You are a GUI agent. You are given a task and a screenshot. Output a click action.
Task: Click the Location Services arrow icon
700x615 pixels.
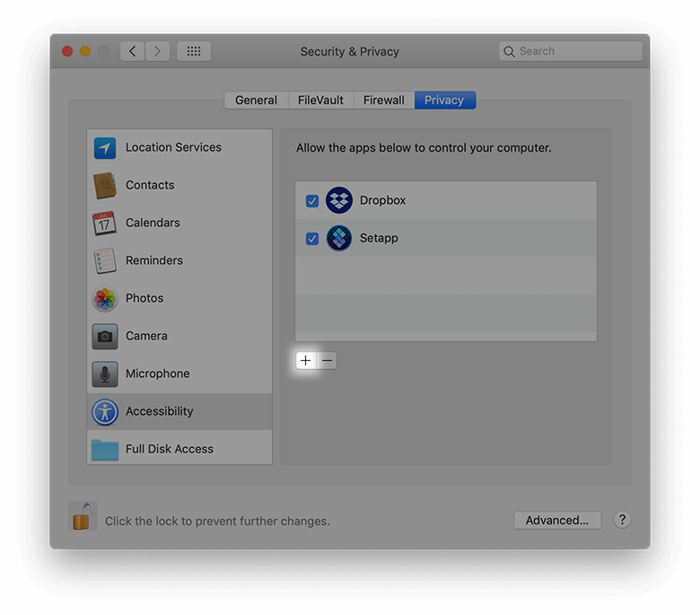[105, 148]
